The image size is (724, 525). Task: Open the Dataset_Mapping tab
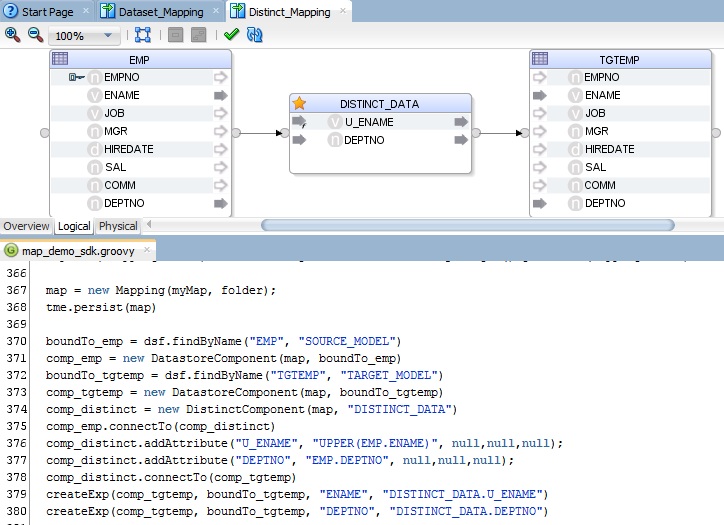coord(160,11)
